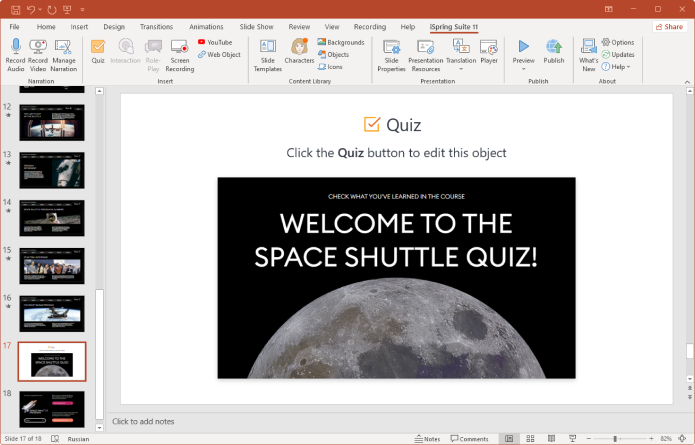Start Screen Recording

pyautogui.click(x=180, y=55)
